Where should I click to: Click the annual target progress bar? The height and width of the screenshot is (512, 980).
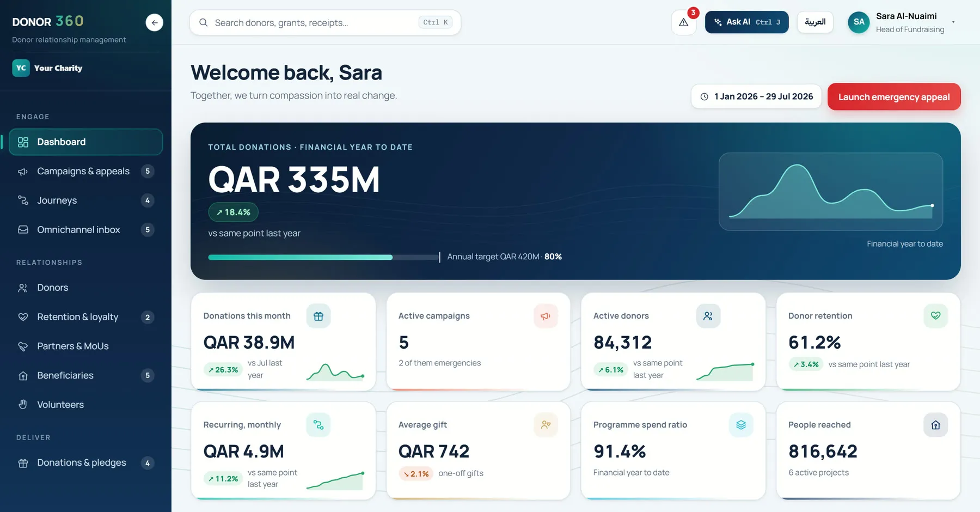[324, 257]
